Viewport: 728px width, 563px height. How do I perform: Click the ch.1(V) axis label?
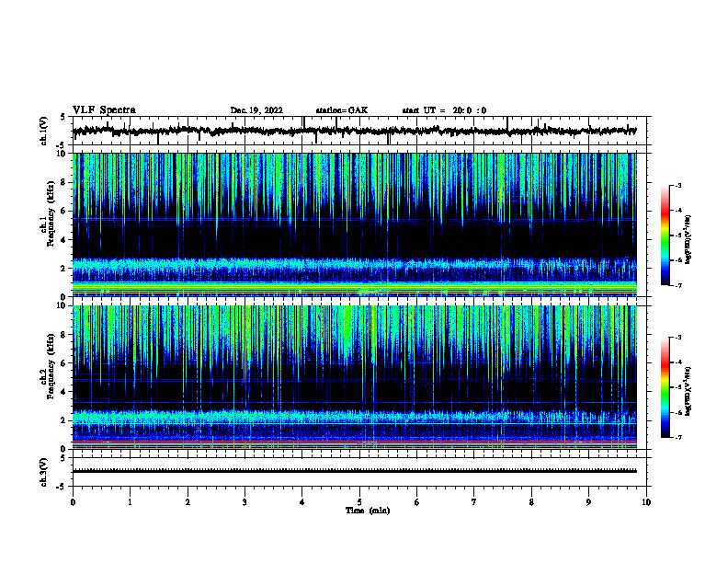point(44,131)
